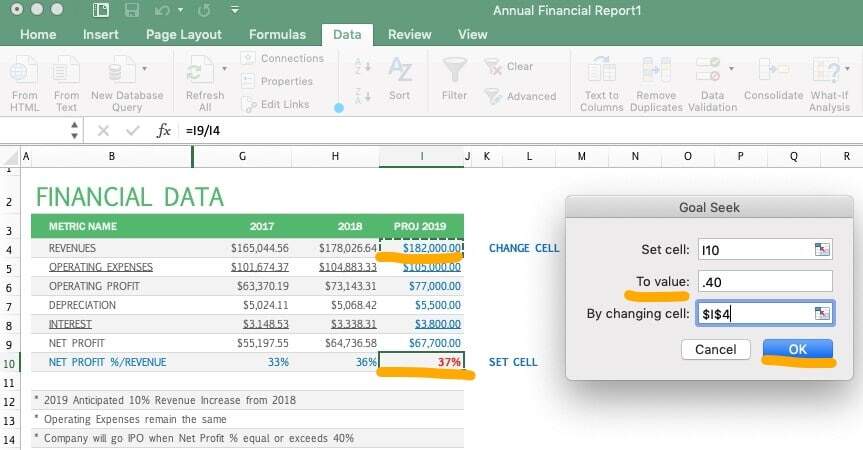Select column G header
This screenshot has height=450, width=863.
point(242,156)
